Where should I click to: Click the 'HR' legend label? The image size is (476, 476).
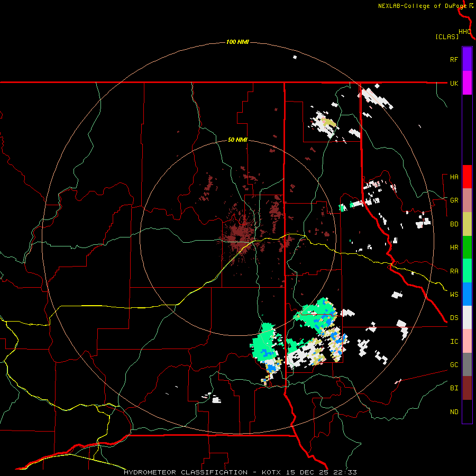point(454,248)
